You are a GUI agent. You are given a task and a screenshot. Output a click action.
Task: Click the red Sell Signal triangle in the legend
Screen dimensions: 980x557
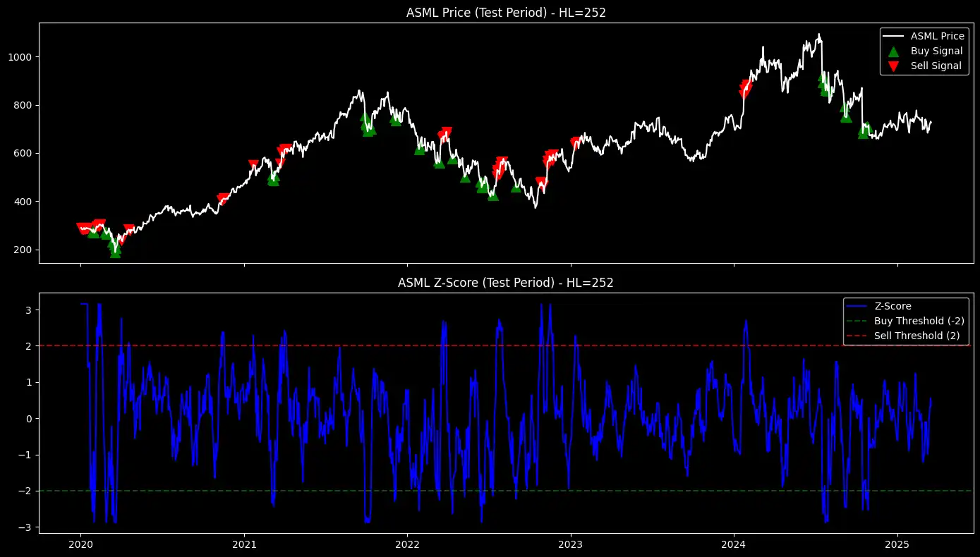coord(894,66)
